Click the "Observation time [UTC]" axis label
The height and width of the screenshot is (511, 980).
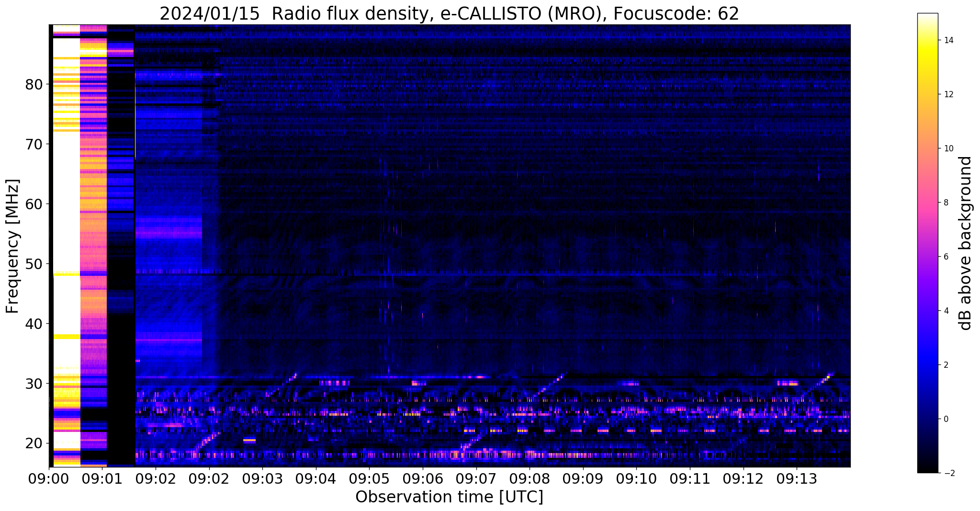tap(449, 497)
